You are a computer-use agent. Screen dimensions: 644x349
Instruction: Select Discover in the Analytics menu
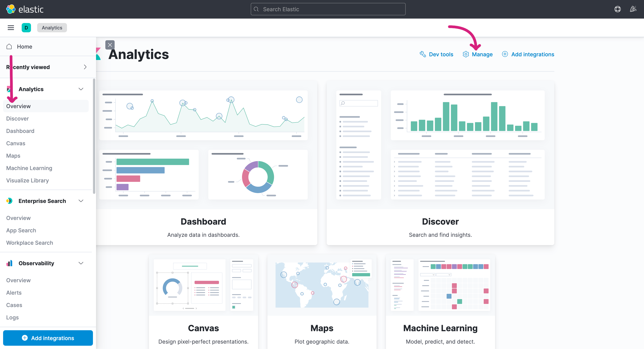tap(17, 118)
